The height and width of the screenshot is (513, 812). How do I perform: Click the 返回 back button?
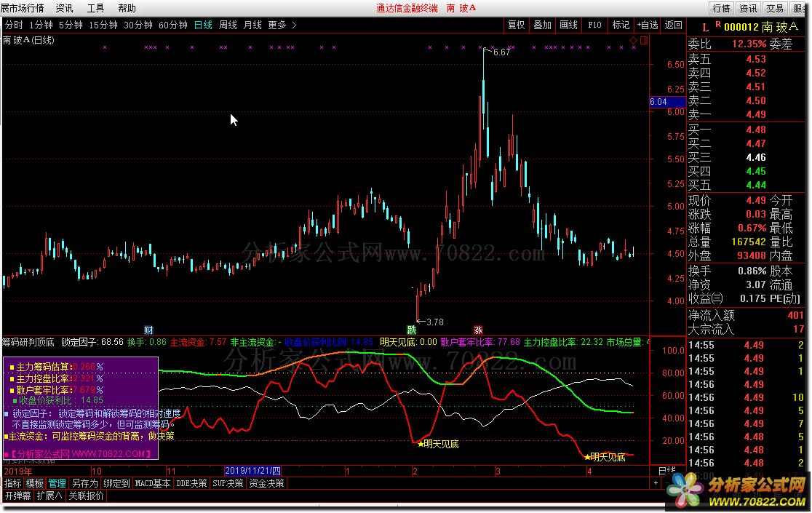point(674,25)
